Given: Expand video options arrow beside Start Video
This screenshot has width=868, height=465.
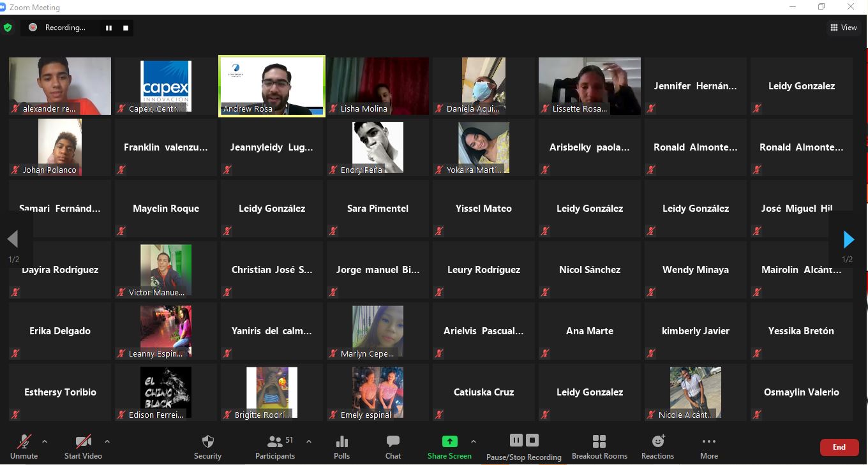Looking at the screenshot, I should [107, 441].
